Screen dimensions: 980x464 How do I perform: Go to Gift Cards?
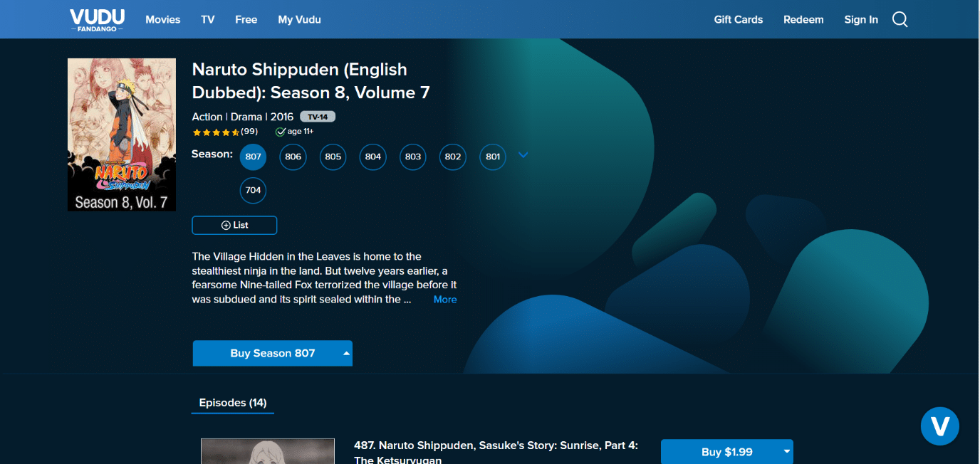click(x=739, y=20)
